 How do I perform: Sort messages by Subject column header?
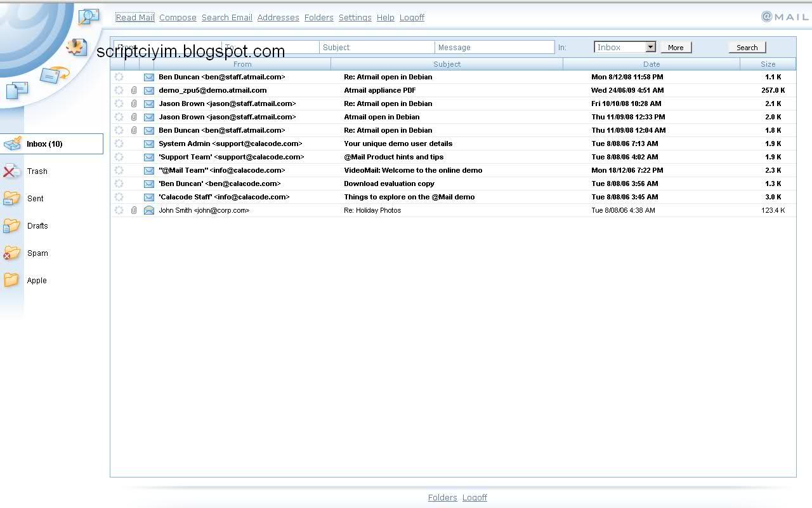click(447, 64)
